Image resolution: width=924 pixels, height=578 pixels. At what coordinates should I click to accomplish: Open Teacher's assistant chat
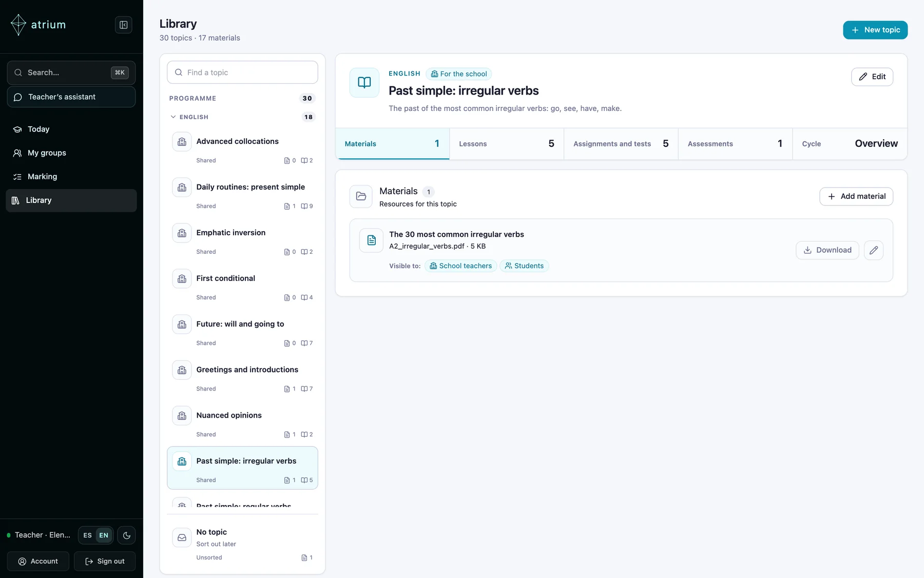(x=71, y=97)
